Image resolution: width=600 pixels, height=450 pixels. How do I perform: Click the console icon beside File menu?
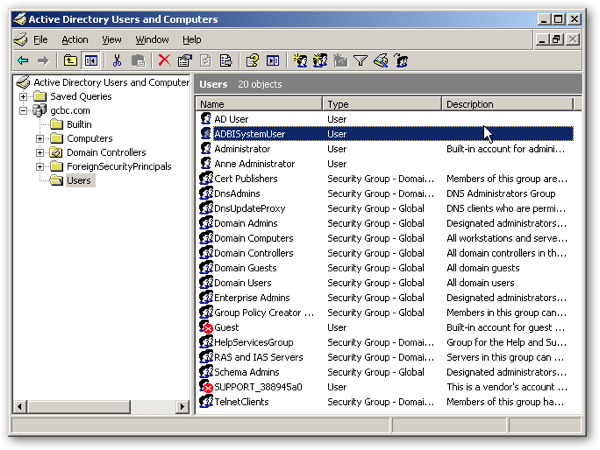pos(21,39)
